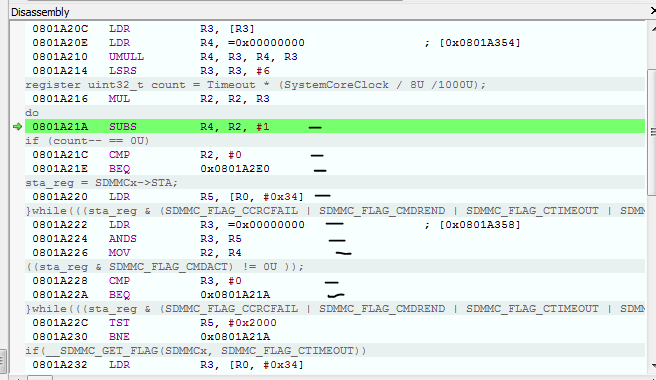
Task: Click the Disassembly panel title
Action: point(40,12)
